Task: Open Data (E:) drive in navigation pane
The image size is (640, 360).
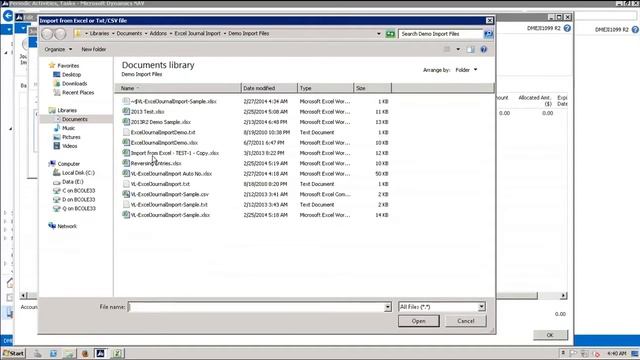Action: click(73, 182)
